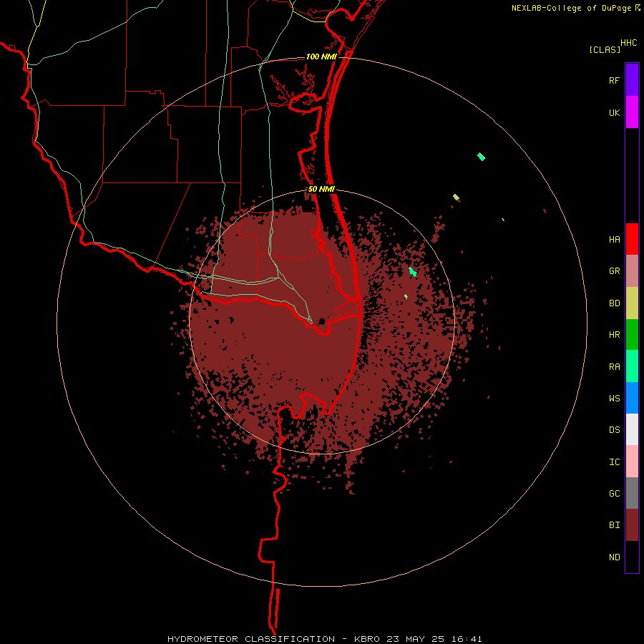Click the [CLAS] units label
644x644 pixels.
pos(604,50)
